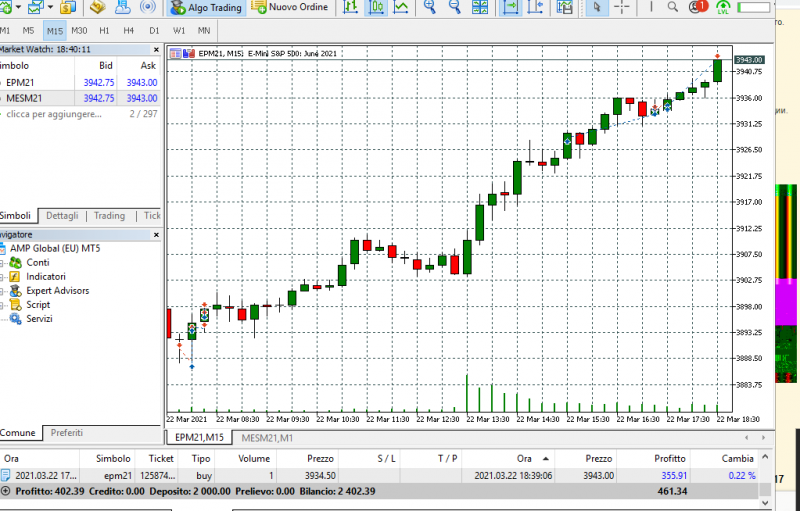Switch to Dettagli tab

62,216
